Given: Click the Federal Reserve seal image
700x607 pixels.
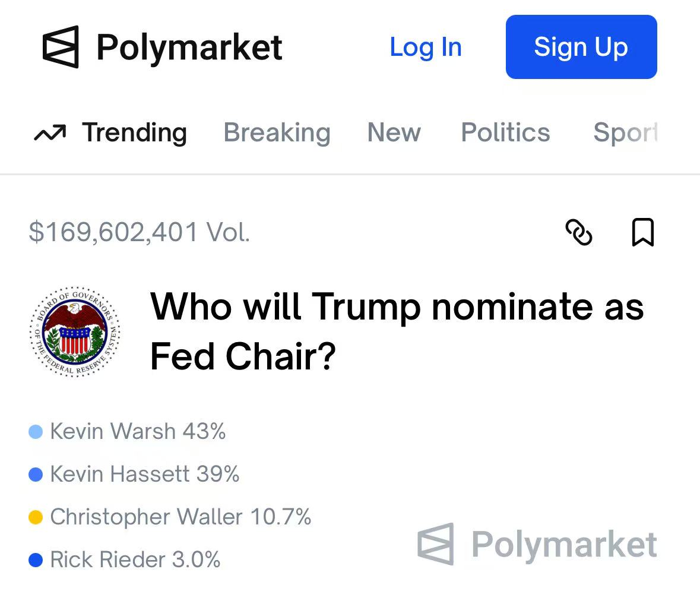Looking at the screenshot, I should [x=75, y=331].
